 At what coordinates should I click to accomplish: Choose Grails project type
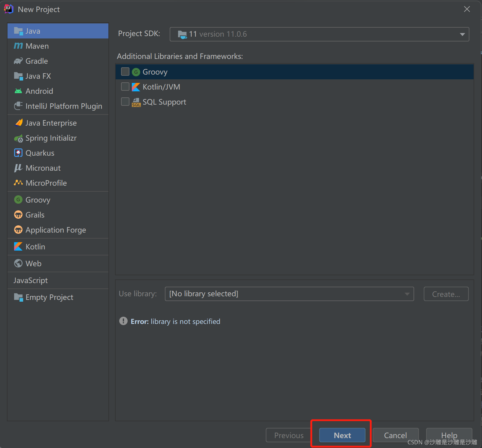[x=58, y=215]
